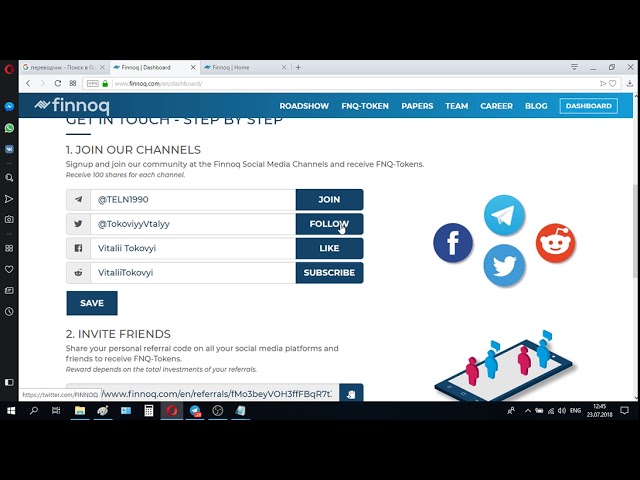Open BLOG menu item
This screenshot has height=480, width=640.
[x=536, y=106]
